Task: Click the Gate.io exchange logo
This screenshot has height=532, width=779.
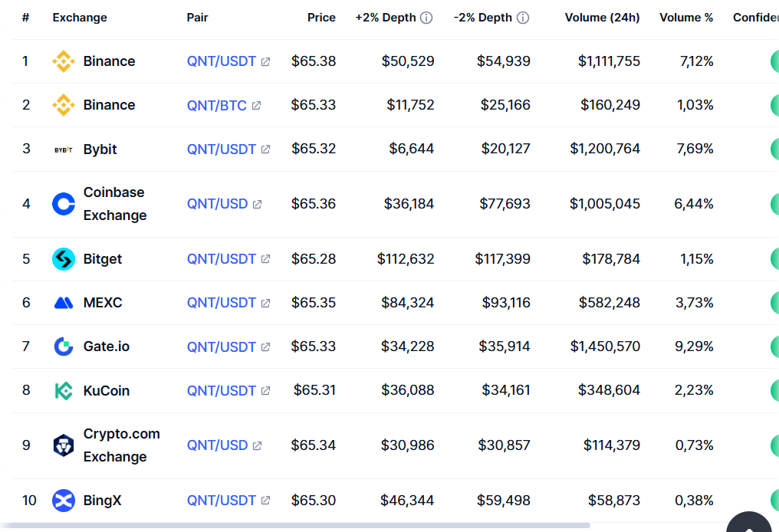Action: point(64,346)
